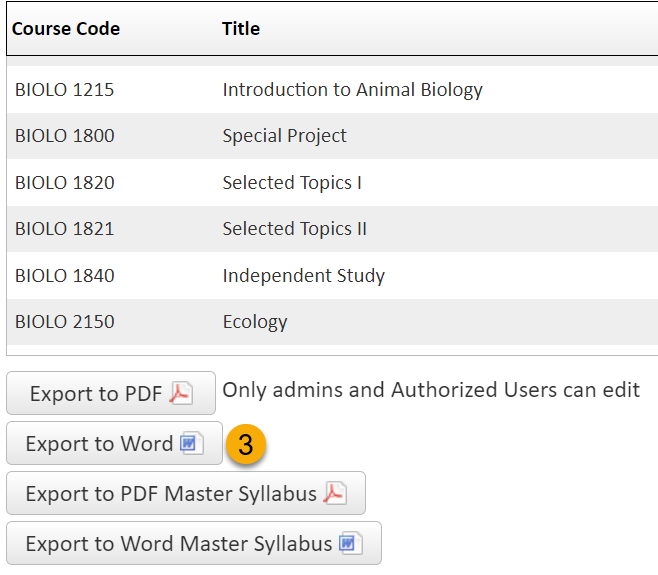Click PDF icon on Export to PDF Master Syllabus

[335, 493]
